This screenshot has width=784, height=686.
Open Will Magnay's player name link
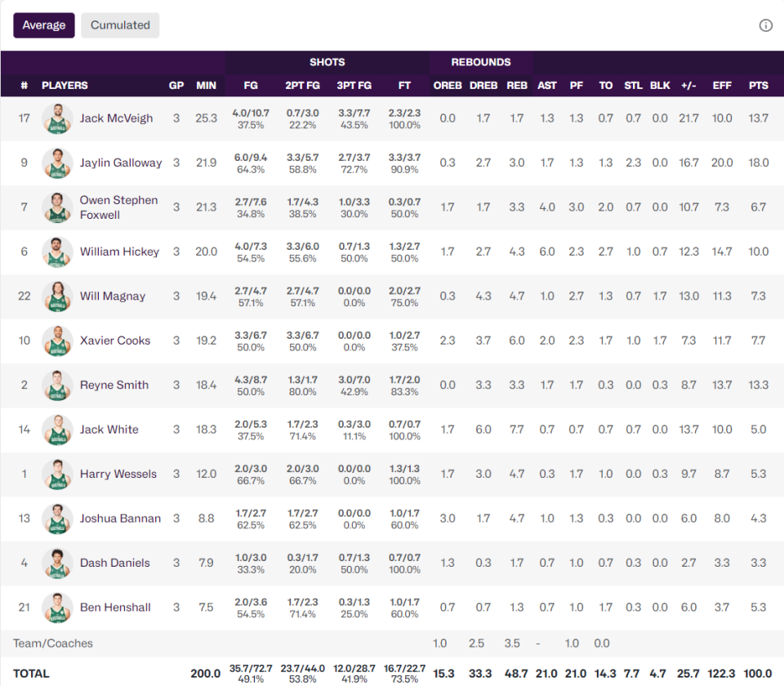(113, 296)
